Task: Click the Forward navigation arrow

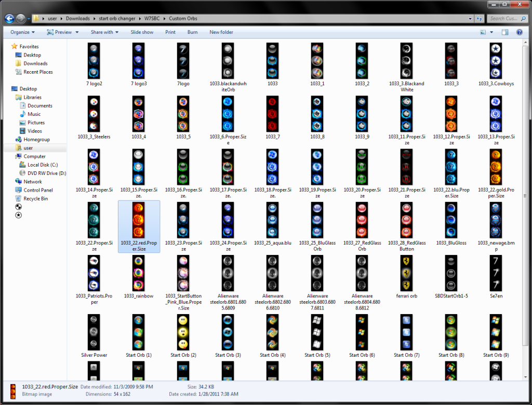Action: [21, 18]
